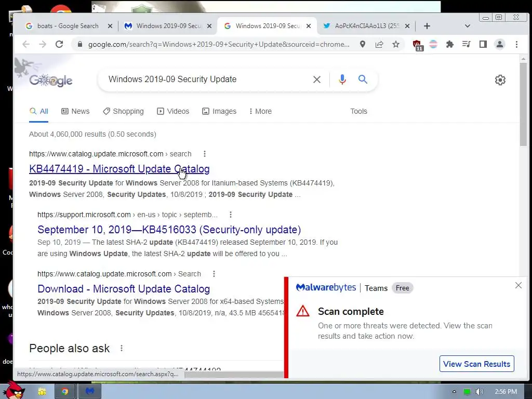This screenshot has width=532, height=399.
Task: Click the scrollbar up arrow
Action: click(524, 59)
